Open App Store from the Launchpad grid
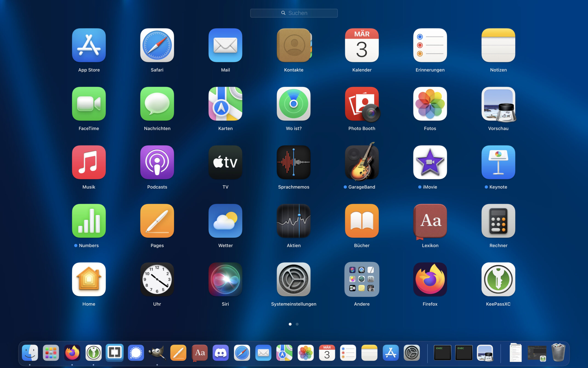Viewport: 588px width, 368px height. 89,45
